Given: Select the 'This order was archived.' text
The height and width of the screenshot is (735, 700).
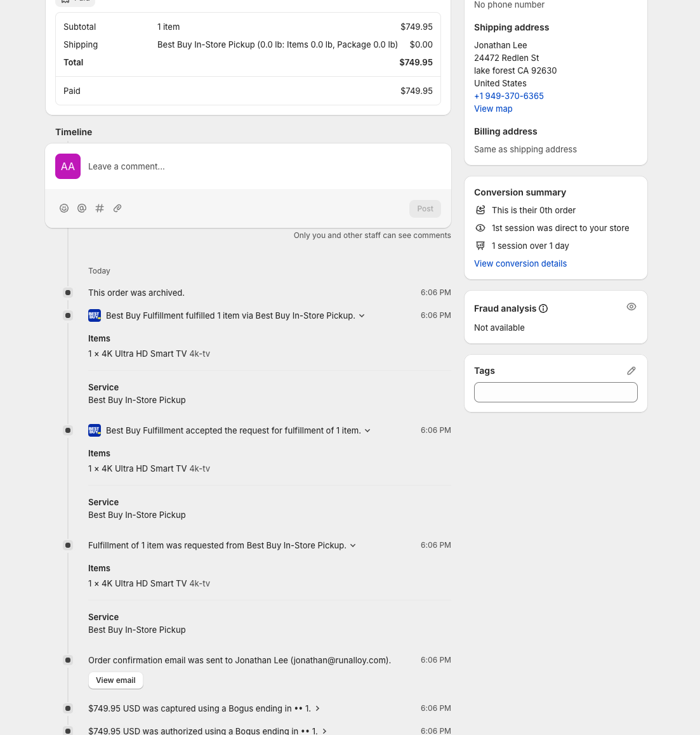Looking at the screenshot, I should tap(136, 293).
